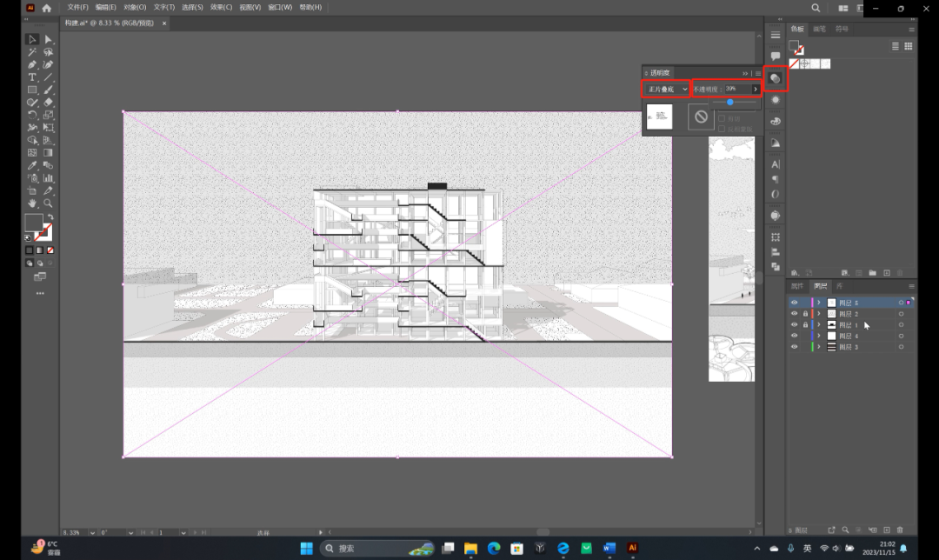Expand 图层 3 contents
This screenshot has width=939, height=560.
819,347
